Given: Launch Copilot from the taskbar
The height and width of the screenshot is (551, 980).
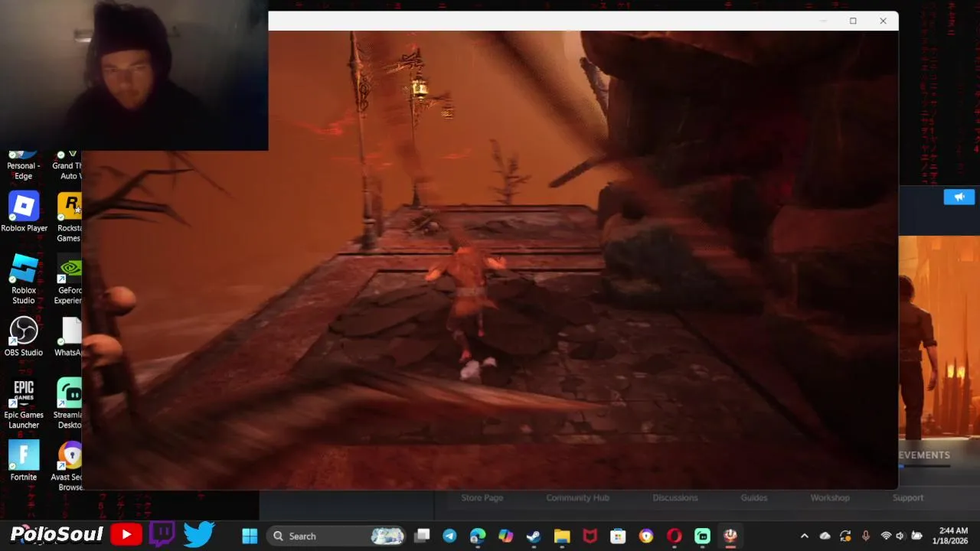Looking at the screenshot, I should (506, 536).
